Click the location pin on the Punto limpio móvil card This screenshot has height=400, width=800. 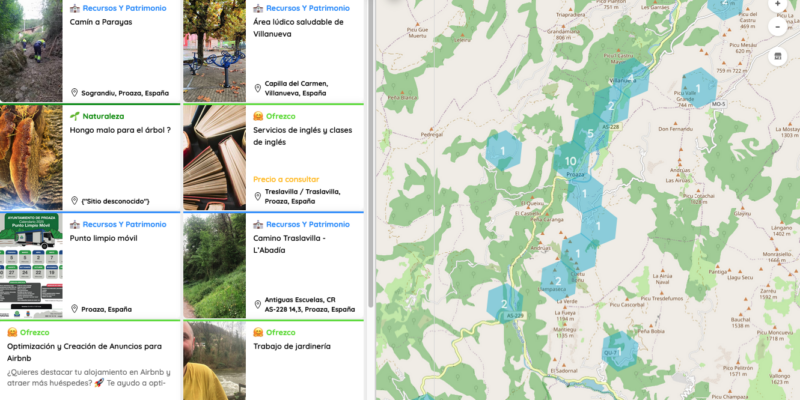tap(74, 309)
